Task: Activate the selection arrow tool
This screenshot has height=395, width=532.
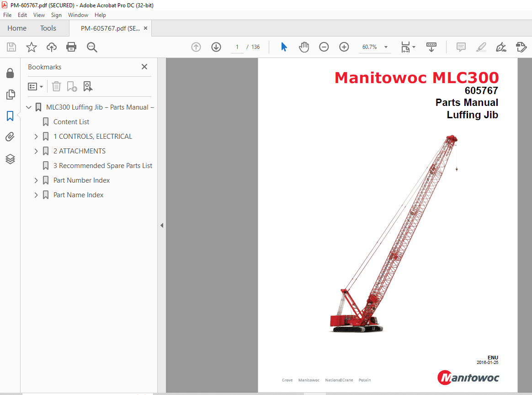Action: click(x=284, y=47)
